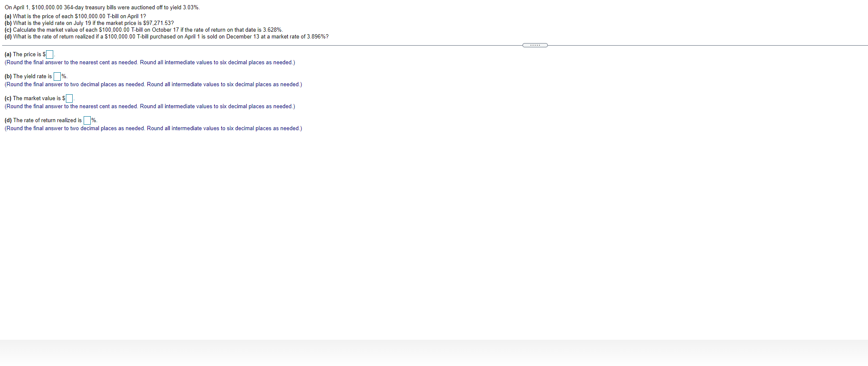The height and width of the screenshot is (366, 868).
Task: Click the label '(c) The market value is $'
Action: (35, 98)
